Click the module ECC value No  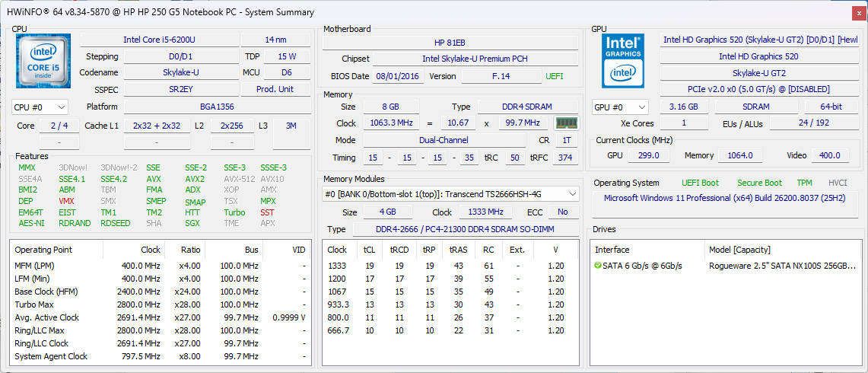click(x=563, y=212)
